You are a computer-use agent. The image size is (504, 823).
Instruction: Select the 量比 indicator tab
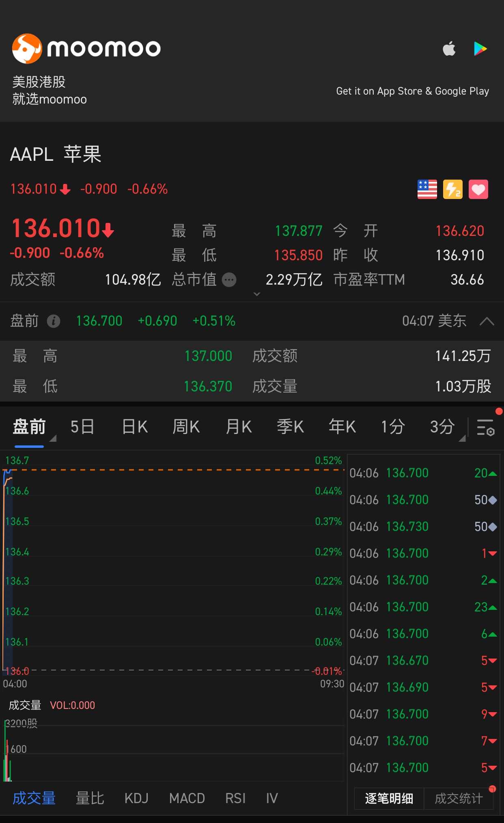pyautogui.click(x=90, y=798)
